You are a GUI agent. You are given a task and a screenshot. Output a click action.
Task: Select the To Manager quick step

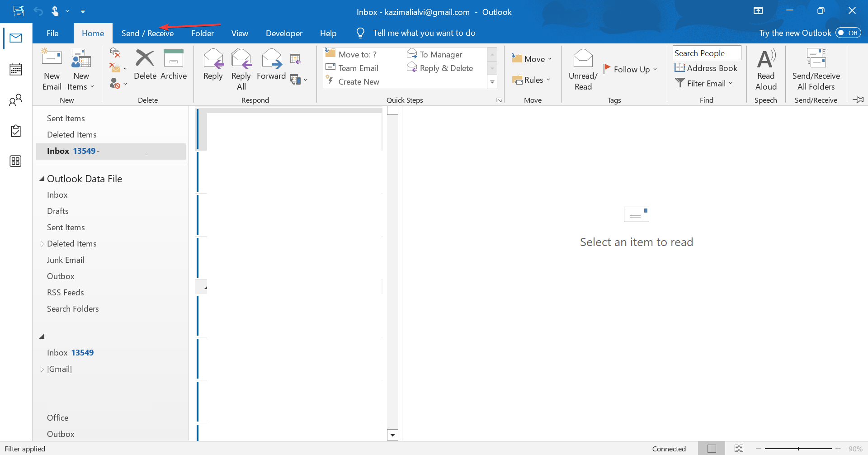point(434,54)
